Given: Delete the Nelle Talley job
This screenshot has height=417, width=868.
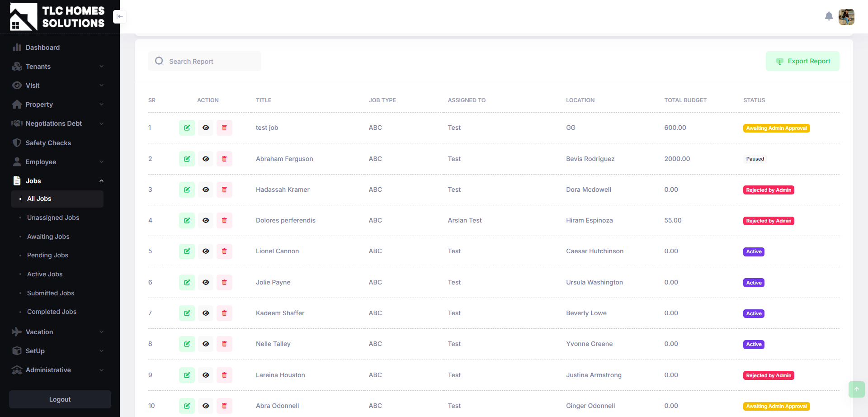Looking at the screenshot, I should point(224,344).
